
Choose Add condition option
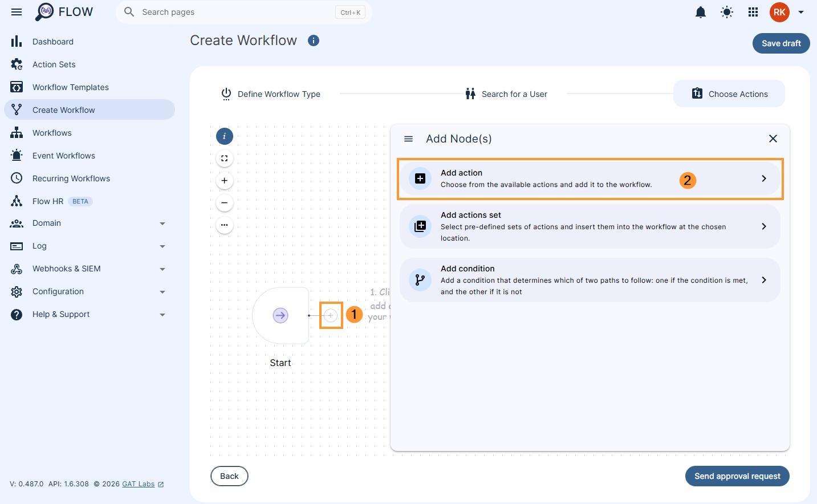(590, 280)
